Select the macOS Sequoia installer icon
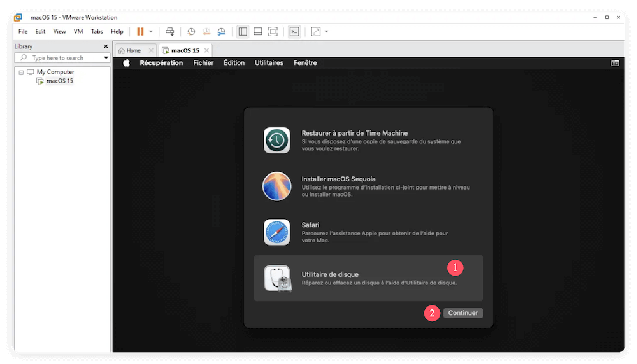Image resolution: width=637 pixels, height=364 pixels. pos(276,186)
